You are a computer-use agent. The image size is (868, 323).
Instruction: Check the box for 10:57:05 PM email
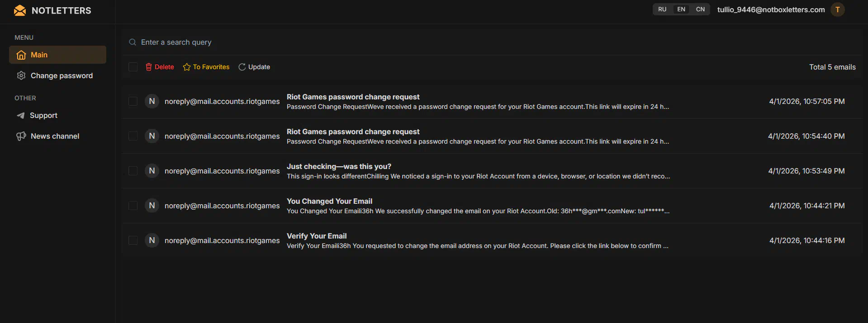click(133, 101)
